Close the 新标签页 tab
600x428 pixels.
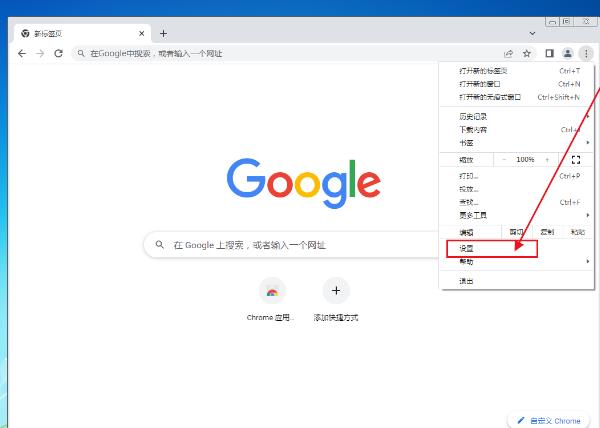(142, 34)
